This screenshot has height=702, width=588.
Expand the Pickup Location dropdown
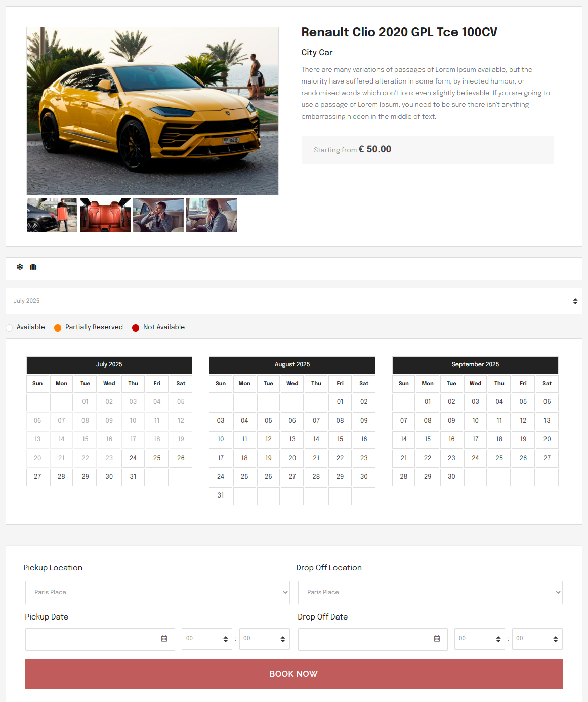157,592
